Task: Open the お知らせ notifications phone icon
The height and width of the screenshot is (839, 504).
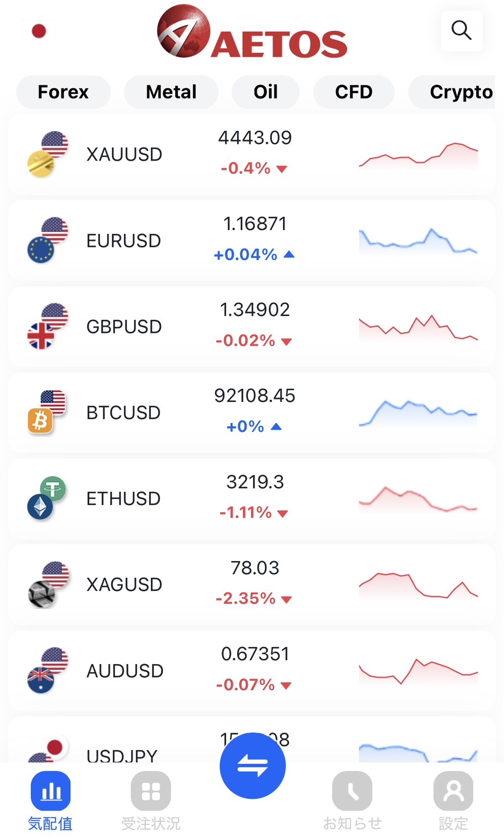Action: click(352, 791)
